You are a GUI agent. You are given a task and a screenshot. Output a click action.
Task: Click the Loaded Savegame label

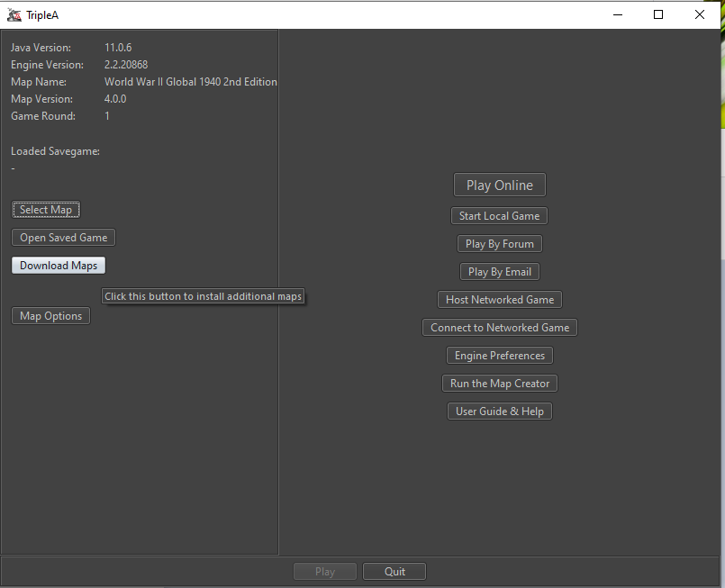56,151
